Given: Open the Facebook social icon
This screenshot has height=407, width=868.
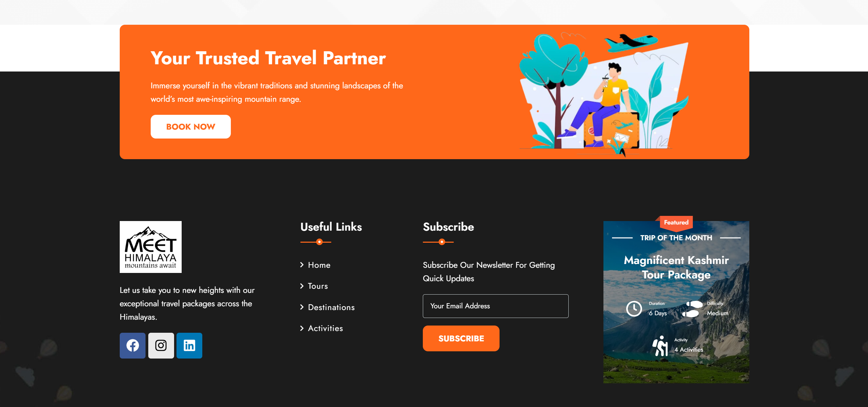Looking at the screenshot, I should click(x=132, y=345).
